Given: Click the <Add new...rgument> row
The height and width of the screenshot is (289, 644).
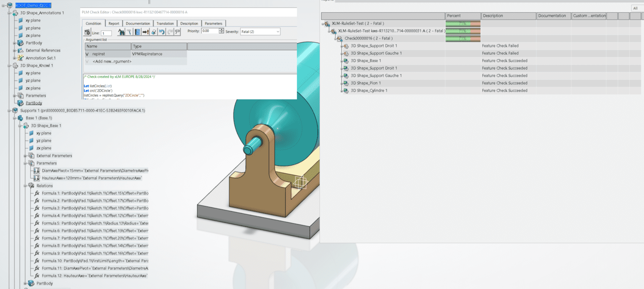Looking at the screenshot, I should point(112,61).
